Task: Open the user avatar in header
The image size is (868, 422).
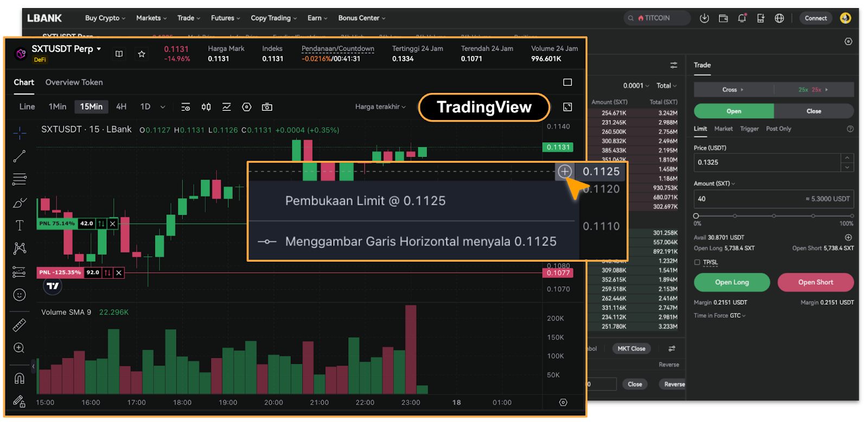Action: point(845,18)
